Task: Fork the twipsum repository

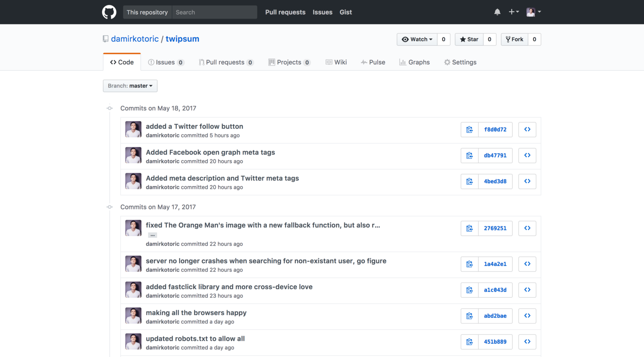Action: coord(514,39)
